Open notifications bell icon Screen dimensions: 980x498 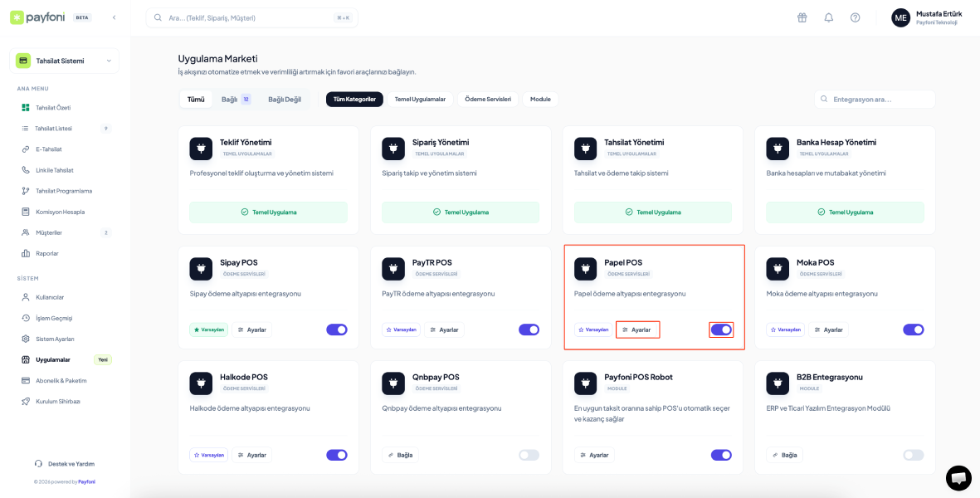coord(828,17)
